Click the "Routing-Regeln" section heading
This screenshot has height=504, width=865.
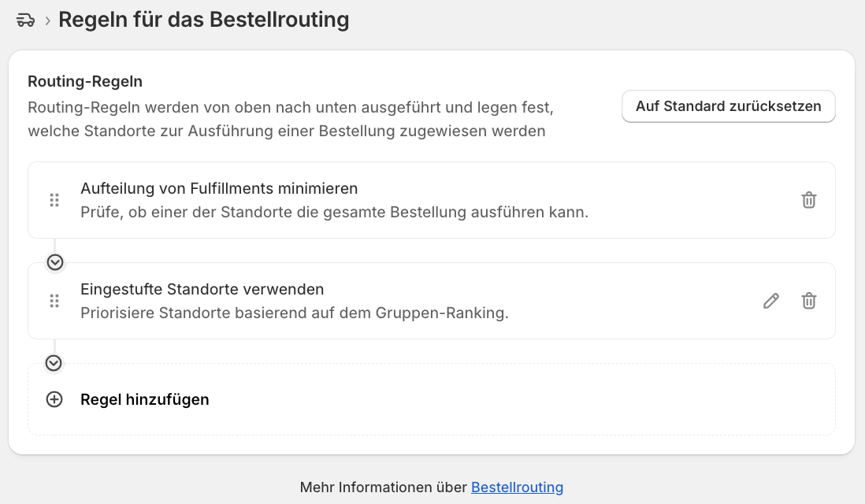(x=85, y=81)
